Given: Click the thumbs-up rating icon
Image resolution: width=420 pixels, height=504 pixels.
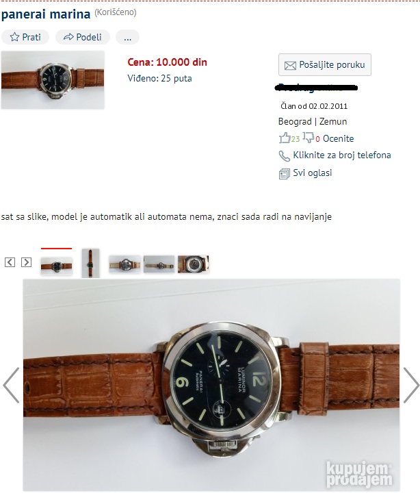Looking at the screenshot, I should point(285,138).
